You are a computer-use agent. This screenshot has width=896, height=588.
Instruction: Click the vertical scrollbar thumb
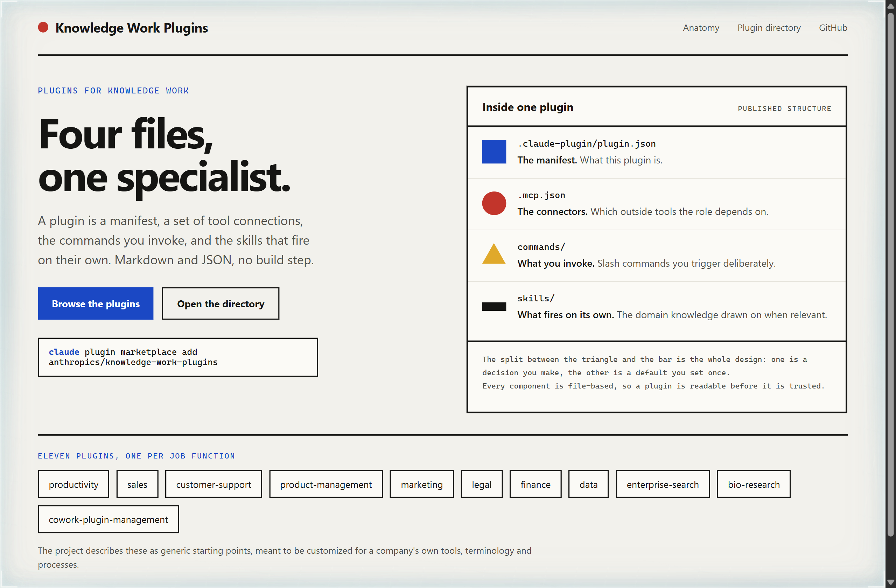click(890, 275)
